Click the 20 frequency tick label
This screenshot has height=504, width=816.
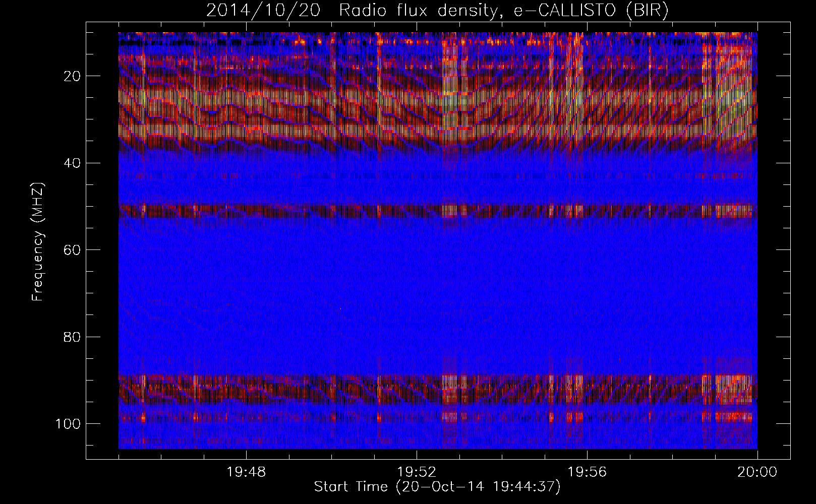tap(73, 76)
